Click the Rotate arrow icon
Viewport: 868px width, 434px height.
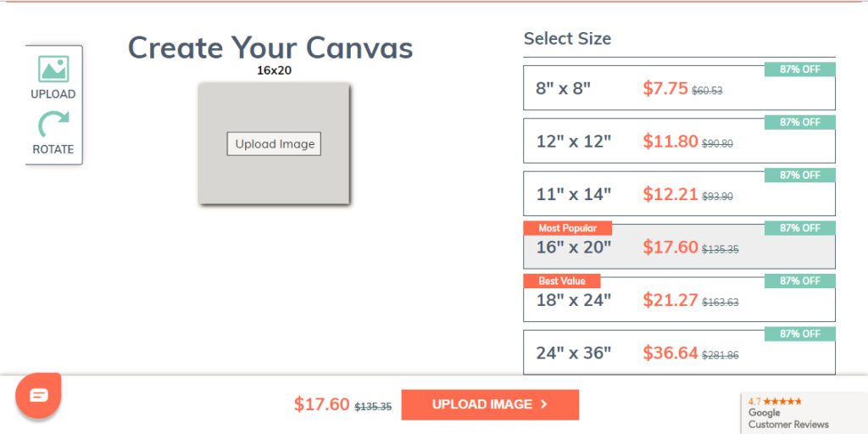[x=53, y=124]
